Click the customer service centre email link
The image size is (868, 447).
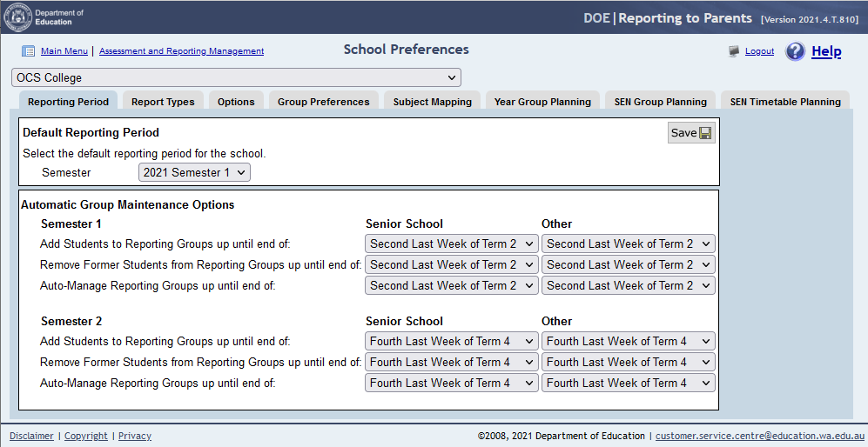pos(759,436)
